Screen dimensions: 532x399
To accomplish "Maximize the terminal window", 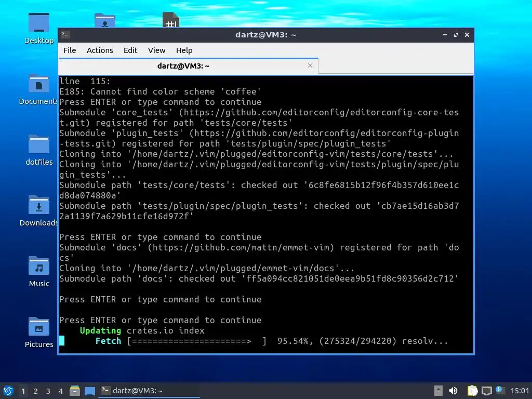I will 456,35.
